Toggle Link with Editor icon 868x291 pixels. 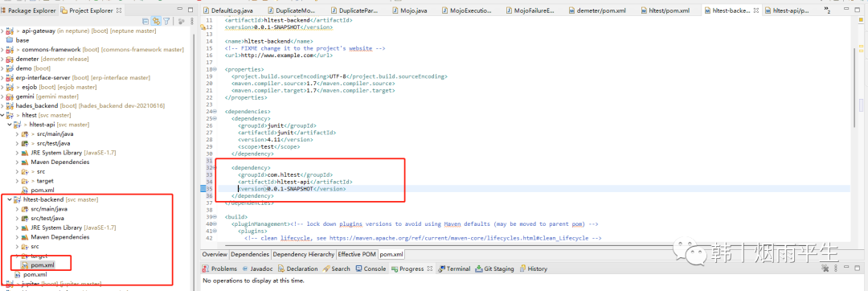156,21
